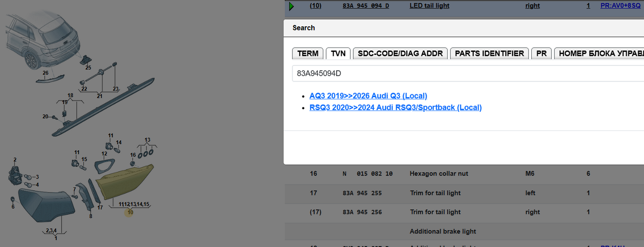Click the long brake light strip drawing

click(103, 106)
